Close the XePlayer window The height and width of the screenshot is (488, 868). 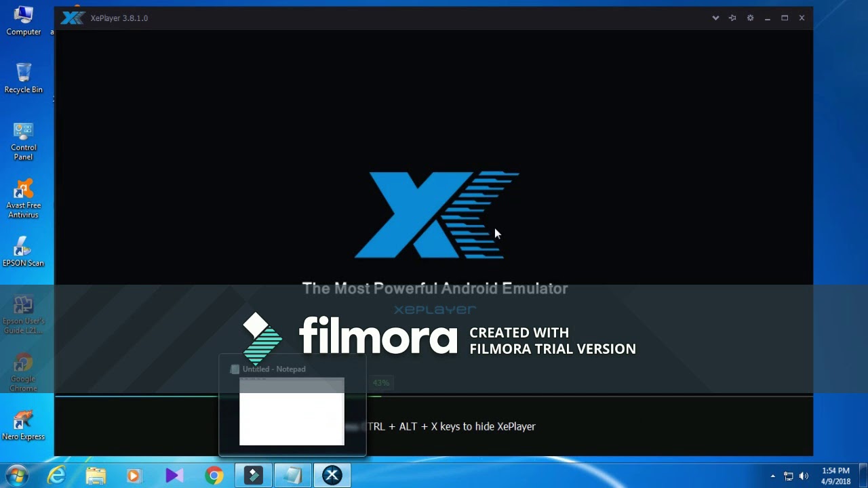coord(802,18)
